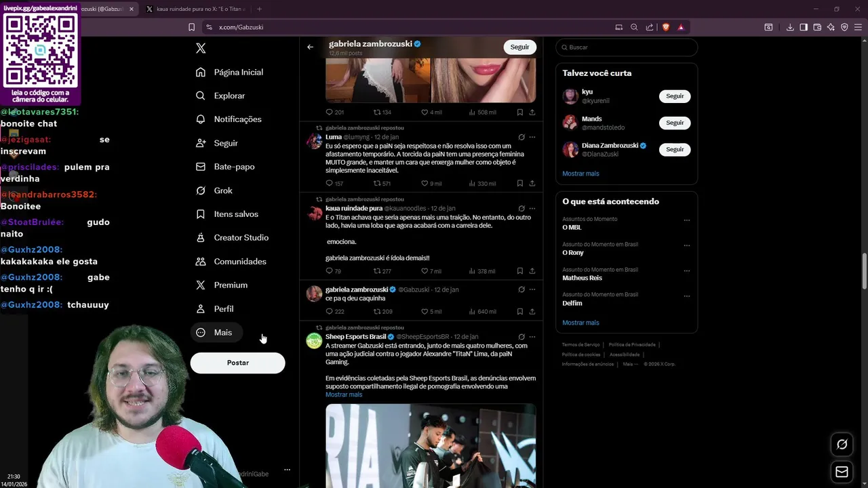Open the browser hamburger menu
The height and width of the screenshot is (488, 868).
point(858,27)
